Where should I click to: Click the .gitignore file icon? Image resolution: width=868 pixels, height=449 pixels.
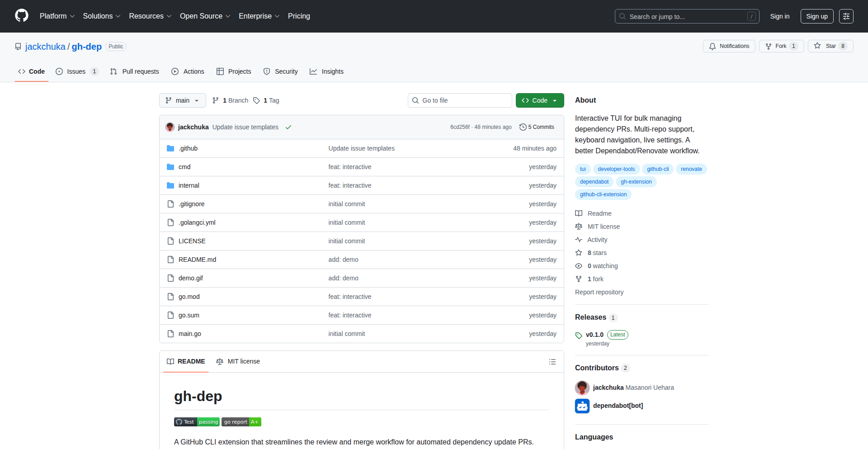coord(170,204)
